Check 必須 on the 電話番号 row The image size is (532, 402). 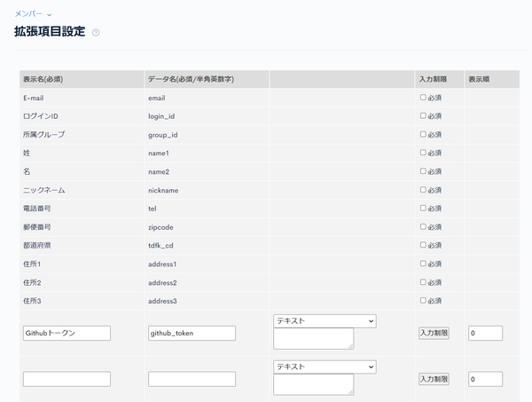[423, 209]
